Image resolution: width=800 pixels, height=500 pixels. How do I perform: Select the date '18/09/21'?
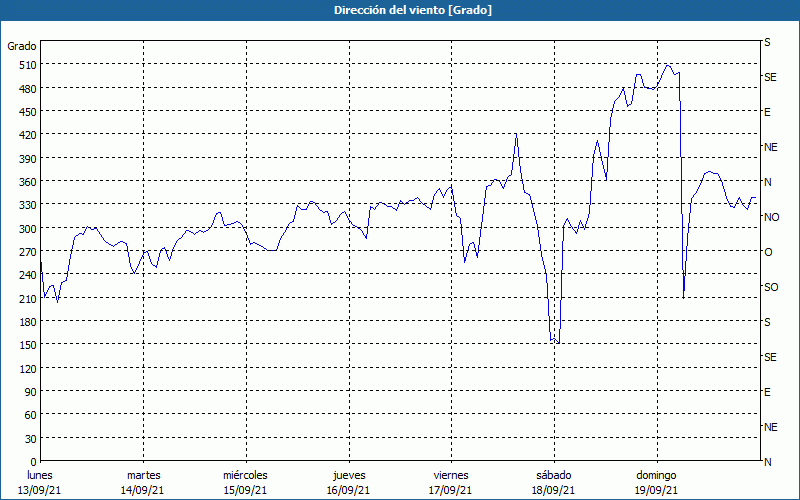click(x=554, y=490)
